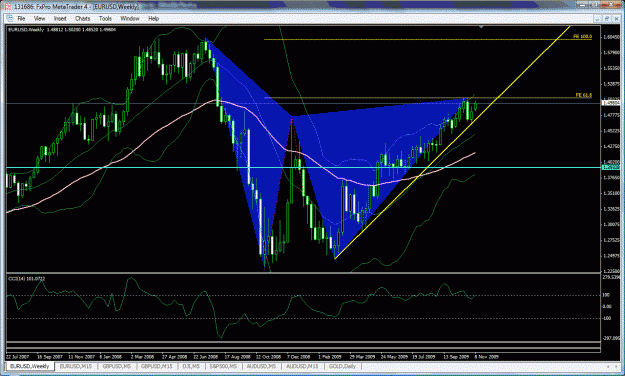The image size is (625, 376).
Task: Select the chart shift triangle marker
Action: (x=481, y=27)
